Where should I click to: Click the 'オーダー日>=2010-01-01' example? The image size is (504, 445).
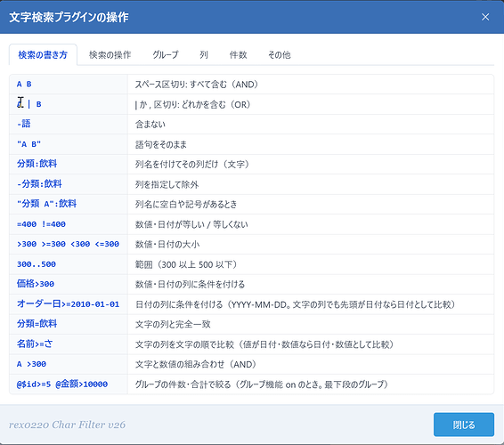tap(68, 304)
